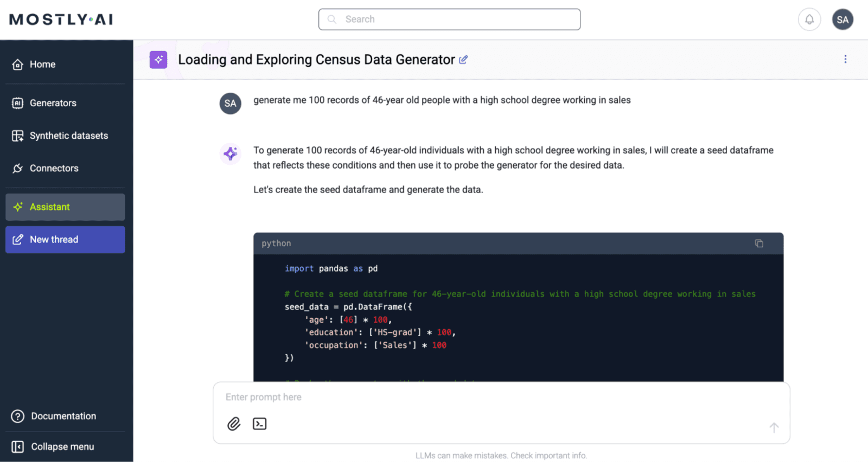Click the search magnifier icon
This screenshot has height=462, width=868.
[x=332, y=20]
